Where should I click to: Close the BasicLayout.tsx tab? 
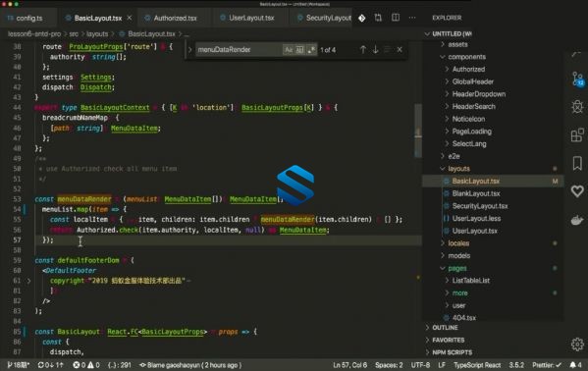[130, 18]
